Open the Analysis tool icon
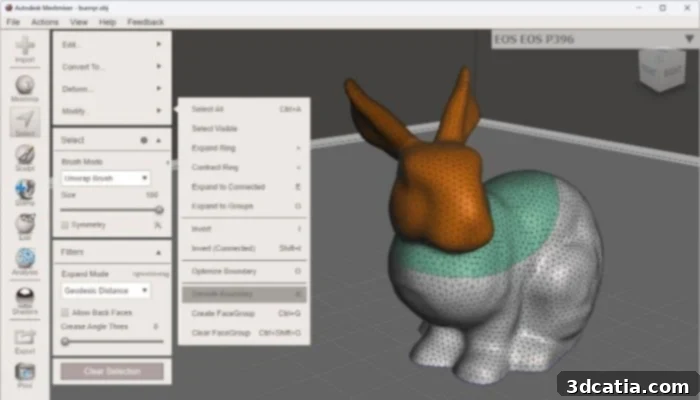700x400 pixels. tap(25, 261)
